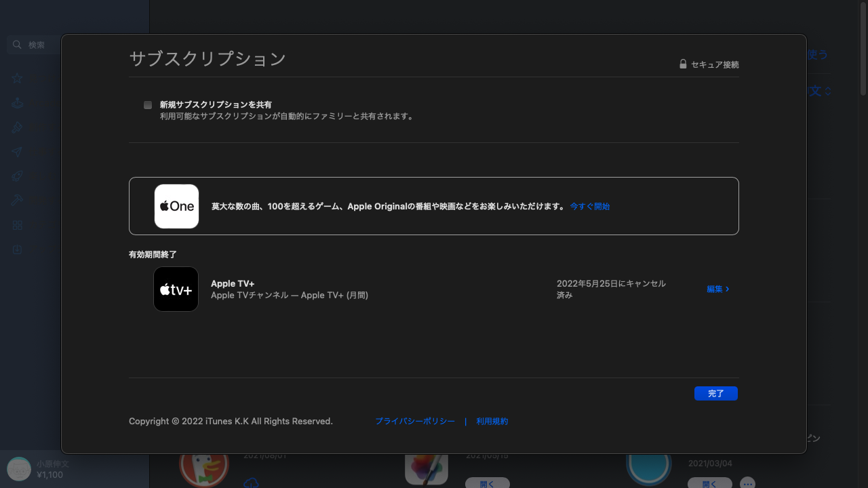Click the 2022年5月25日にキャンセル済み status text
Image resolution: width=868 pixels, height=488 pixels.
pyautogui.click(x=611, y=289)
